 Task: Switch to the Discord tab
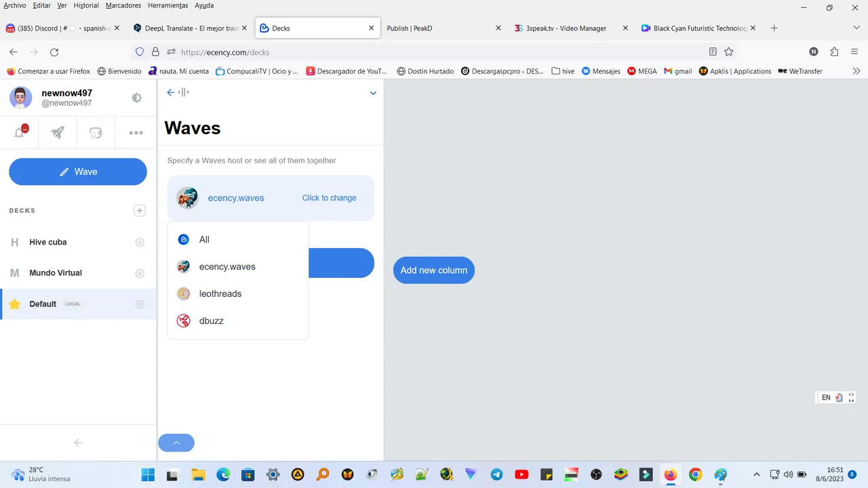click(62, 28)
